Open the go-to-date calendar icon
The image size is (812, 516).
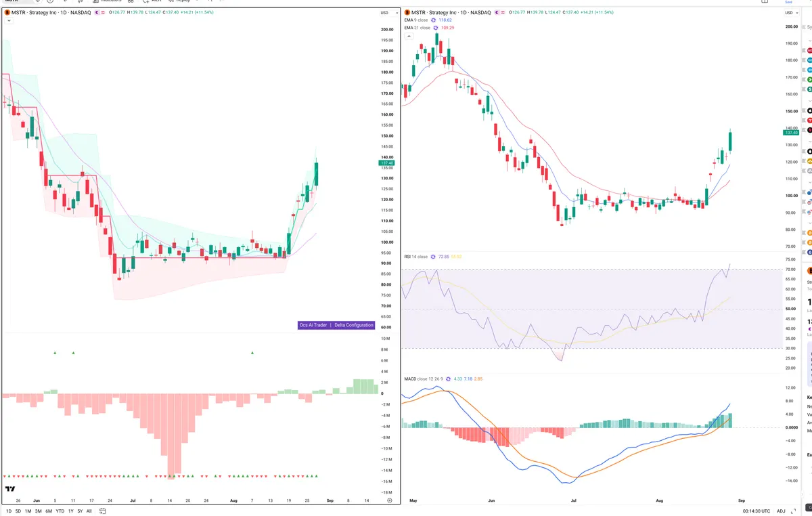point(102,511)
